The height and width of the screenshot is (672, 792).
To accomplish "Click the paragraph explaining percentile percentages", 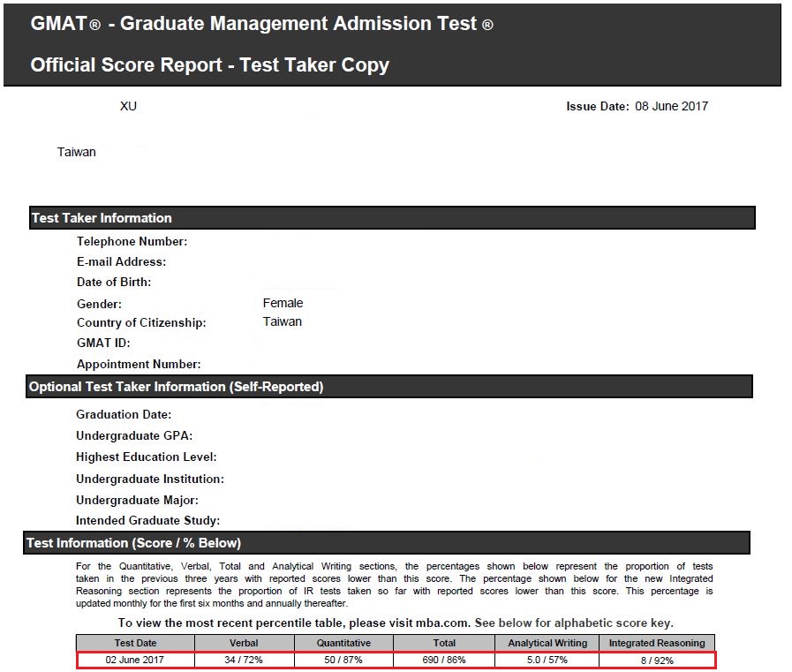I will coord(394,585).
